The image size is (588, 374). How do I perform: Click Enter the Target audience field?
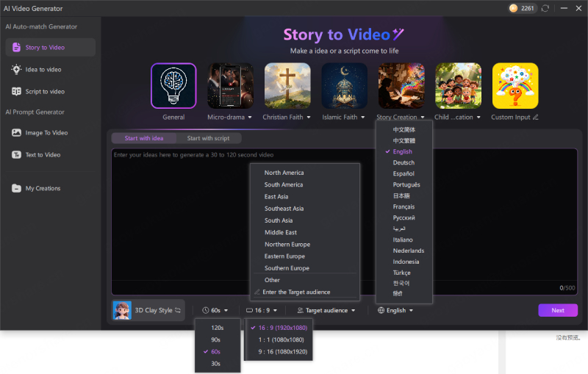point(296,292)
